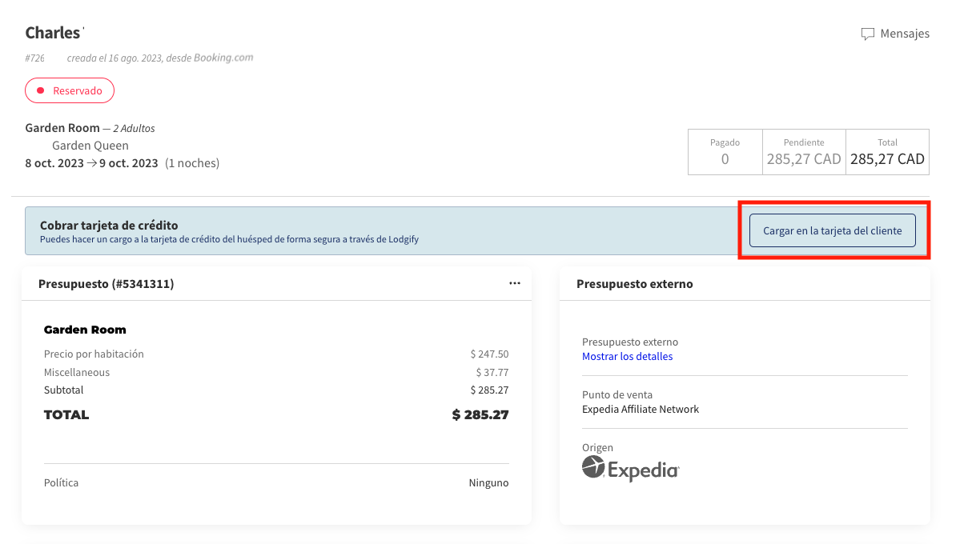Screen dimensions: 980x544
Task: Select the Expedia Affiliate Network point of sale
Action: (640, 408)
